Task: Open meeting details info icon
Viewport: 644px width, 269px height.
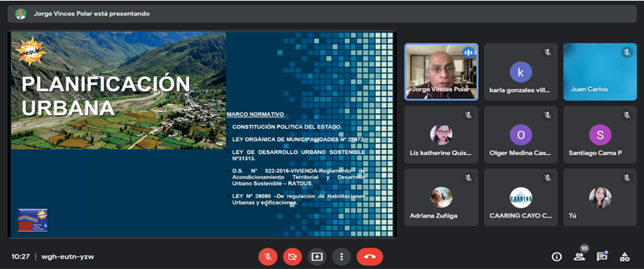Action: tap(557, 257)
